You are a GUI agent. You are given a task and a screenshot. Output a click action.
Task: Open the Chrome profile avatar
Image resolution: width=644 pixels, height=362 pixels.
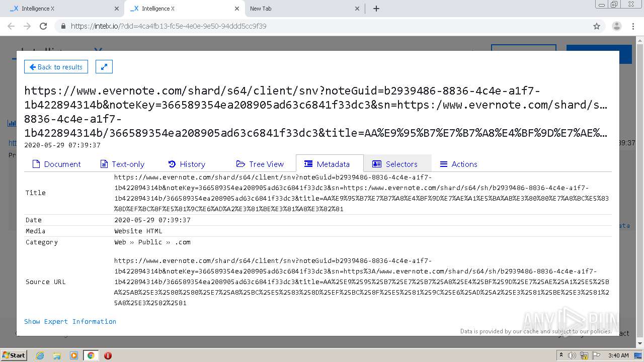coord(617,26)
